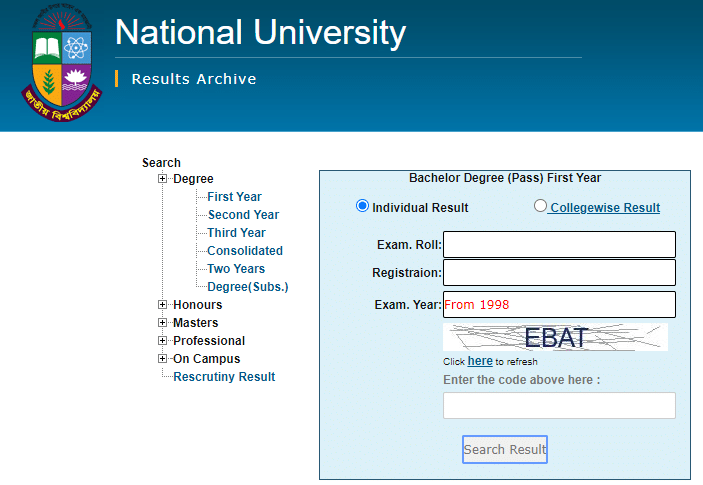Click the 'Enter the code above here' label
This screenshot has width=703, height=485.
(x=521, y=380)
